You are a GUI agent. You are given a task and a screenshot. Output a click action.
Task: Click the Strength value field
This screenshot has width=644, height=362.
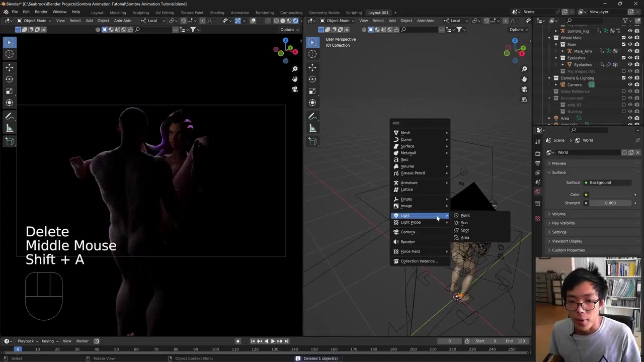609,203
